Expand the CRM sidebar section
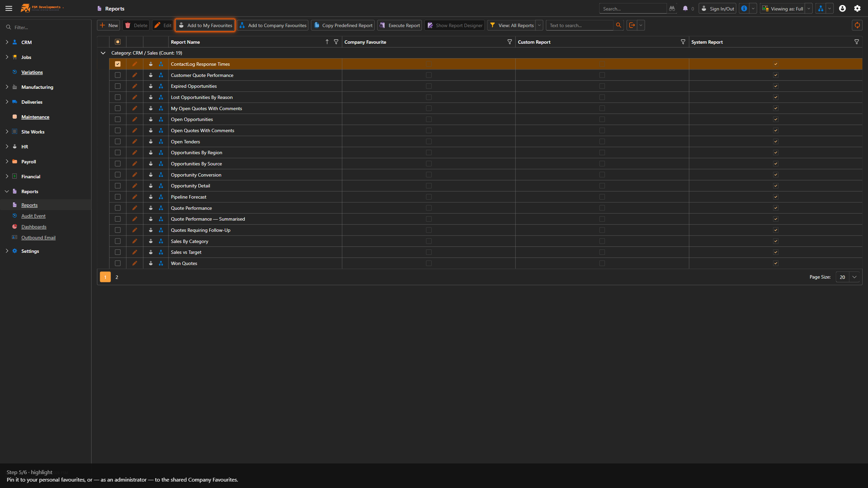This screenshot has height=488, width=868. [7, 42]
